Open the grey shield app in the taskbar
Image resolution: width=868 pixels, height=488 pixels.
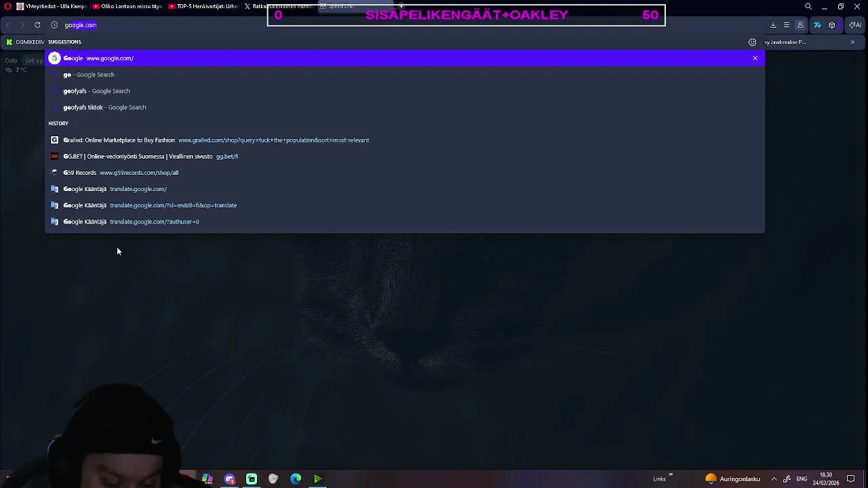[x=273, y=479]
